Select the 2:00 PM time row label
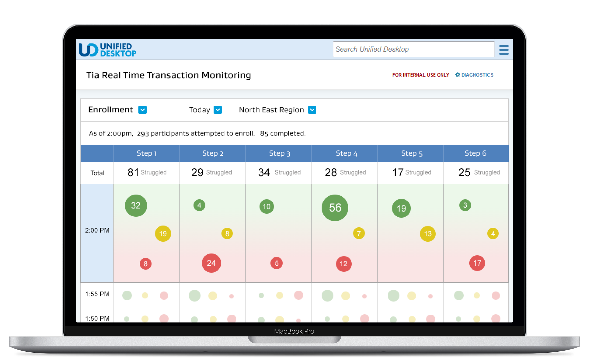Viewport: 589px width, 364px height. point(97,230)
